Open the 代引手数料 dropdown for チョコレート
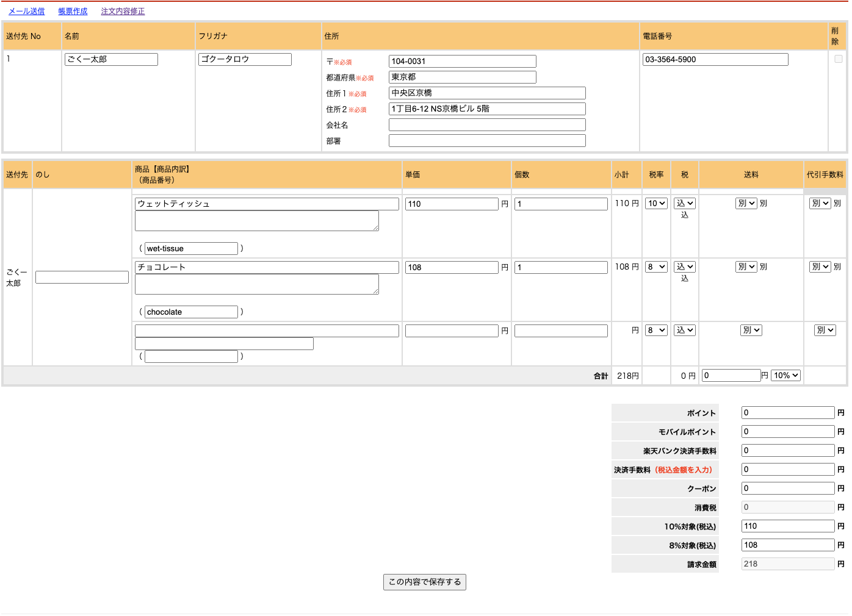 point(820,267)
